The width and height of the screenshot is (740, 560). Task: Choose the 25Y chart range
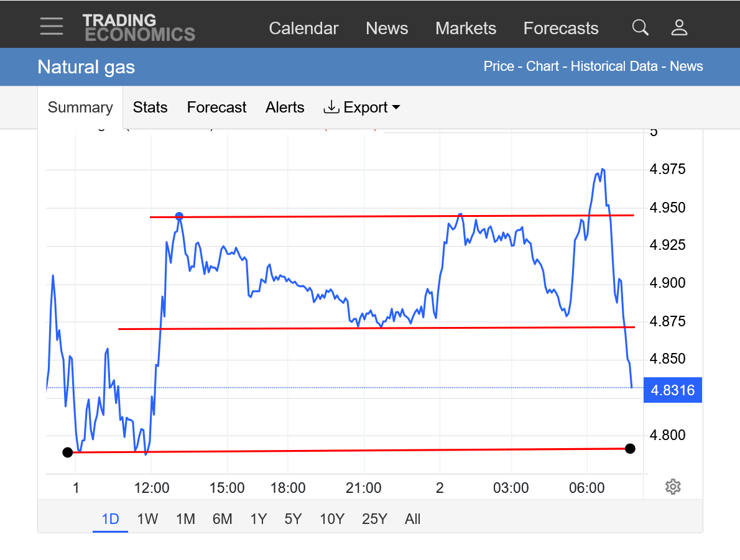point(374,519)
